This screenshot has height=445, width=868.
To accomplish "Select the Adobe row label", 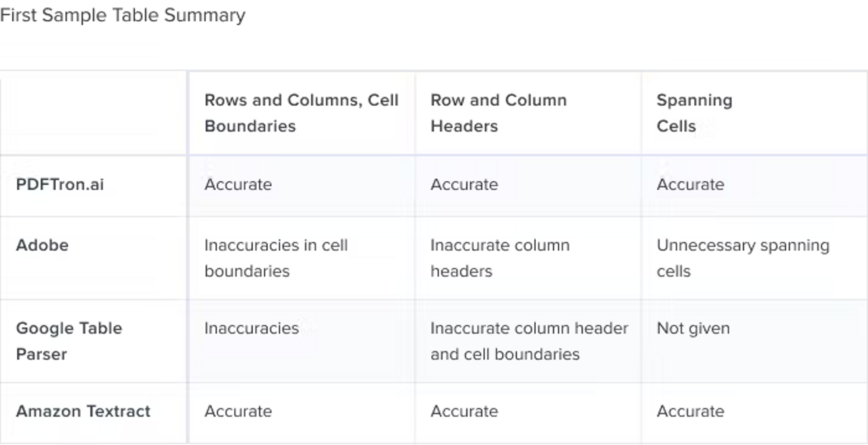I will [x=42, y=245].
